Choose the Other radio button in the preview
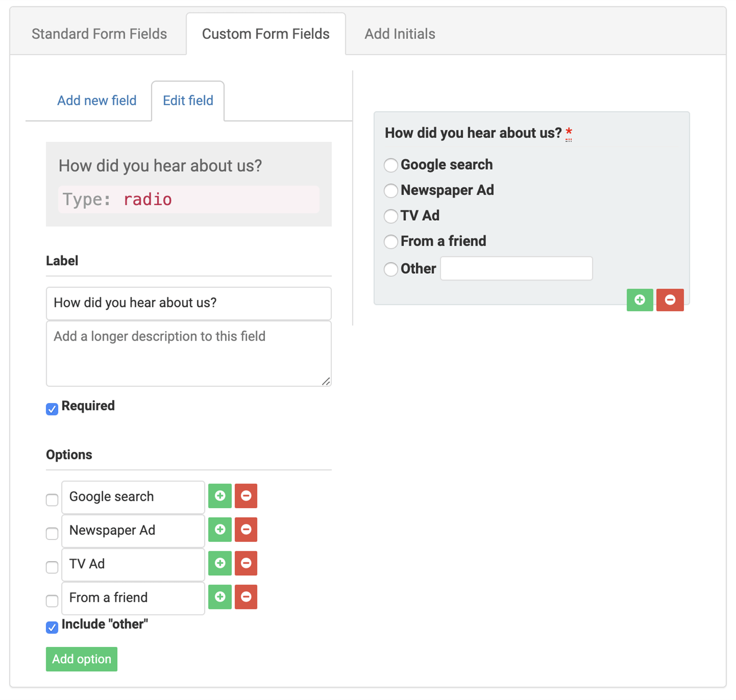736x700 pixels. 391,269
